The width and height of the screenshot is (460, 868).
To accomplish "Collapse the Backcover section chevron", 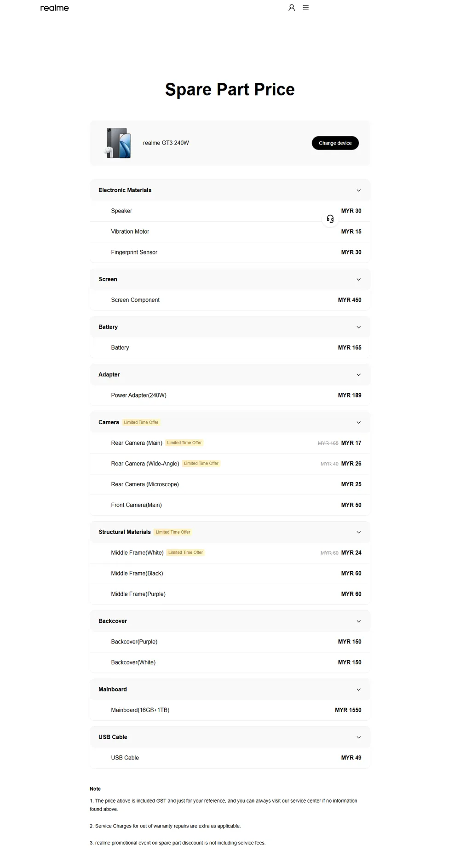I will click(x=359, y=621).
